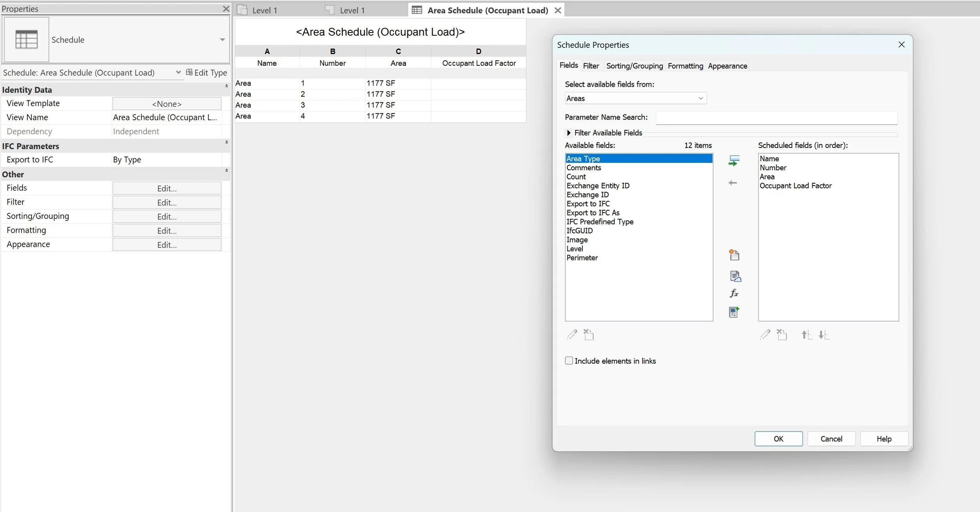Click the Occupant Load Factor column header
The width and height of the screenshot is (980, 512).
pyautogui.click(x=479, y=63)
